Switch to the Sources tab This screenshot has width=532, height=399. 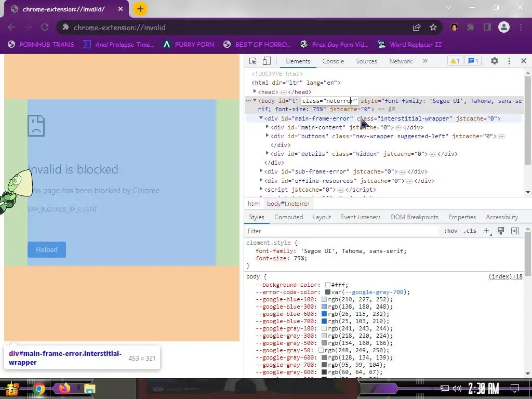point(366,61)
